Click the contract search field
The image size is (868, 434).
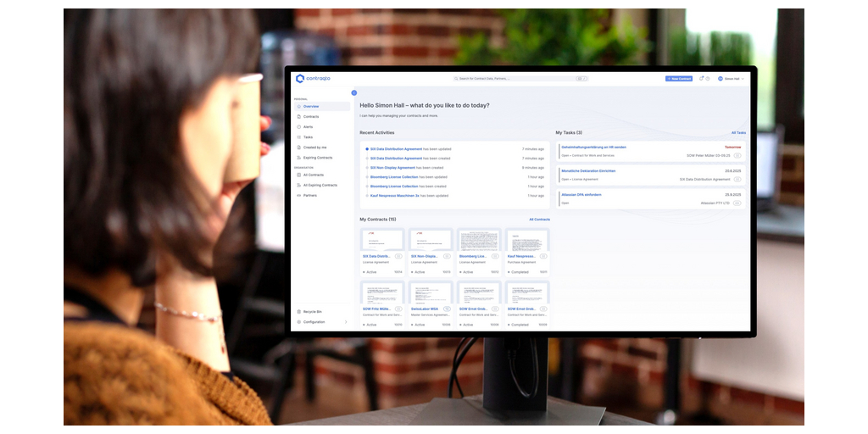(x=517, y=79)
